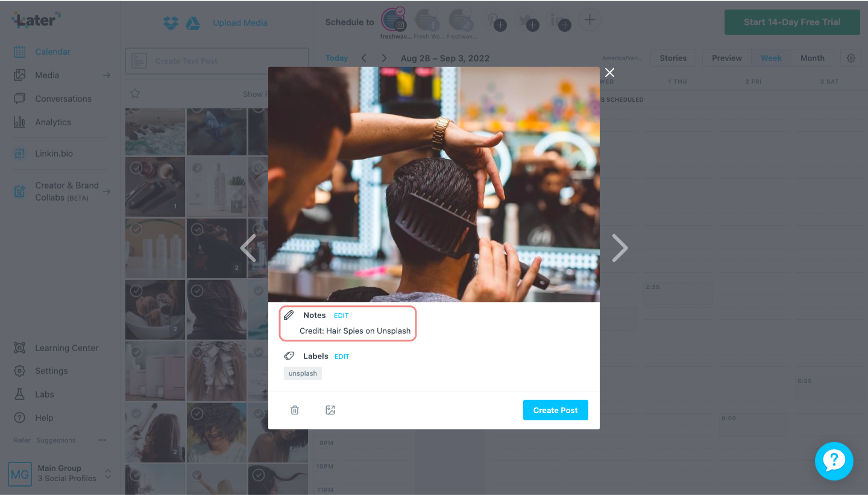Open the Refer link
This screenshot has height=495, width=868.
pos(22,440)
